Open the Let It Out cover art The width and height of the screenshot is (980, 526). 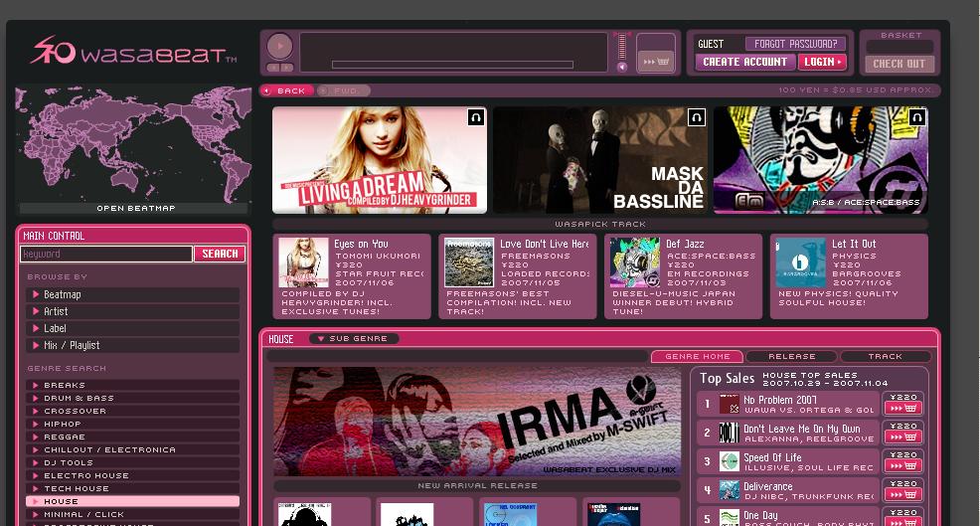click(801, 263)
